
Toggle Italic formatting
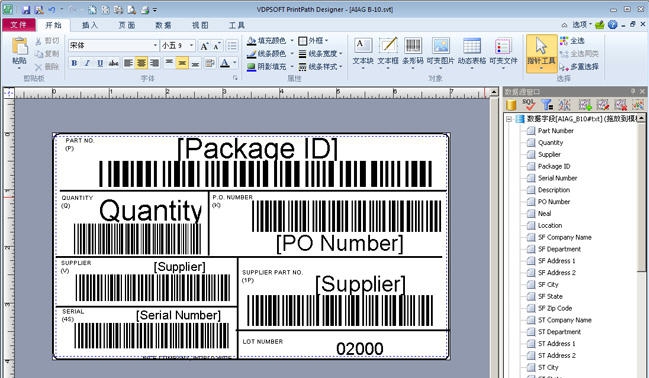(x=87, y=63)
